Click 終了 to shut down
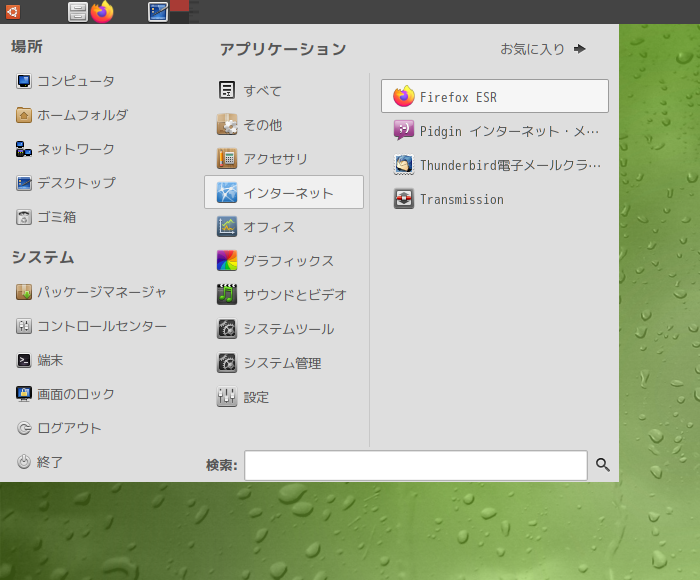Image resolution: width=700 pixels, height=580 pixels. [x=40, y=462]
